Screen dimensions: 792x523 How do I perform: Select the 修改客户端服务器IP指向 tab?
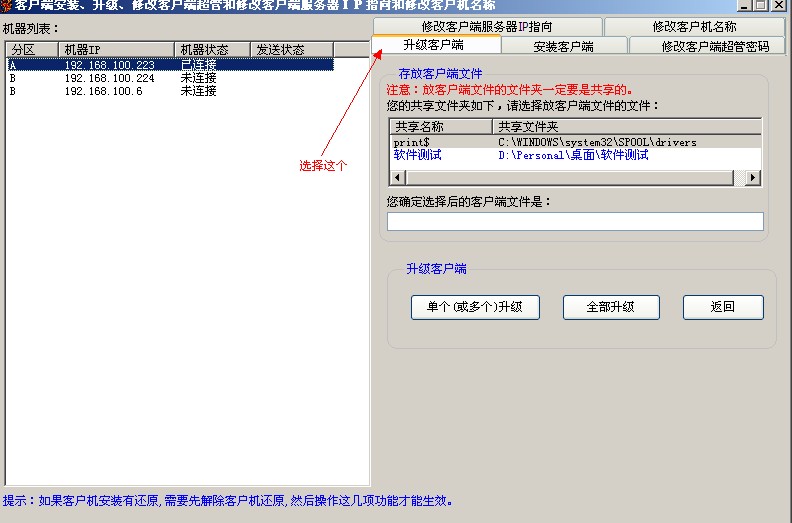(x=487, y=26)
